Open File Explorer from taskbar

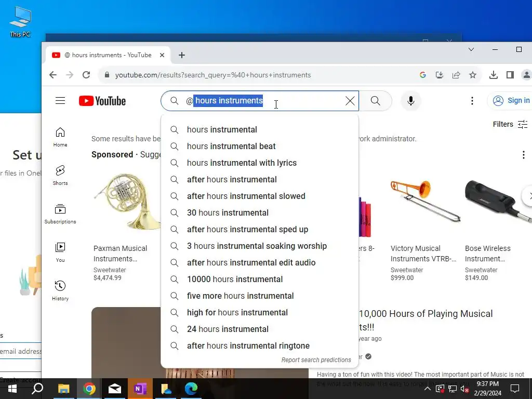pyautogui.click(x=63, y=389)
